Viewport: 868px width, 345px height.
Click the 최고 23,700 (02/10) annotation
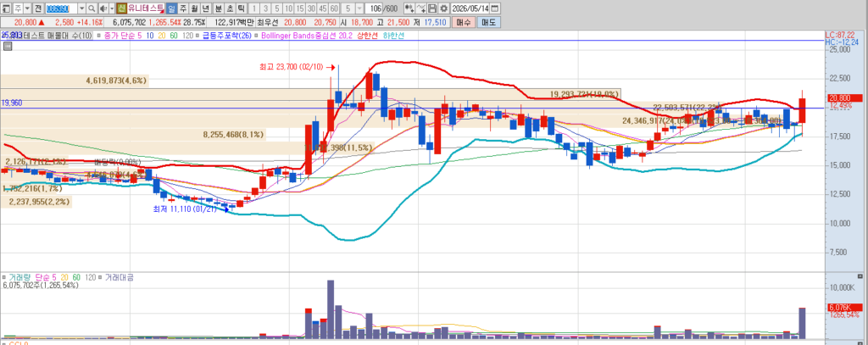(292, 68)
